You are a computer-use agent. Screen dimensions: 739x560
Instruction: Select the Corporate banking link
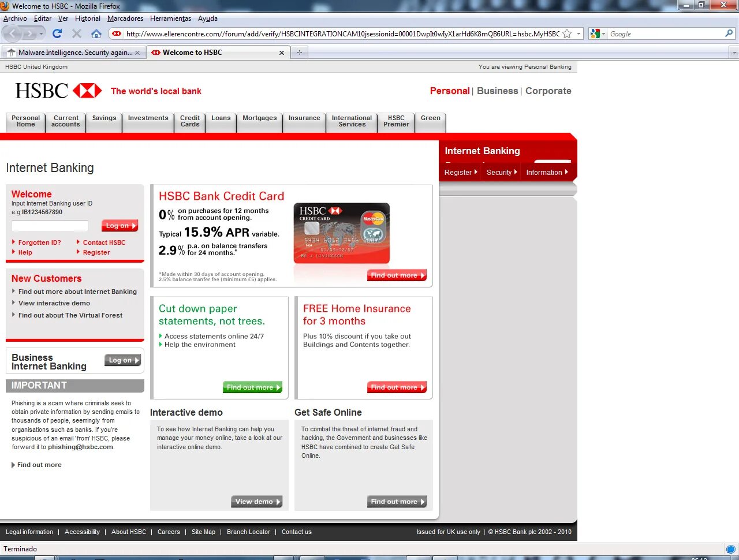point(548,91)
